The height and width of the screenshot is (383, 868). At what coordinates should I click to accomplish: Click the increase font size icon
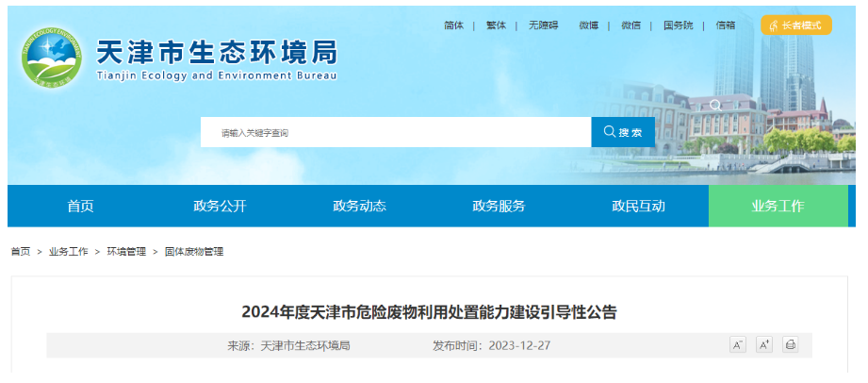(764, 345)
